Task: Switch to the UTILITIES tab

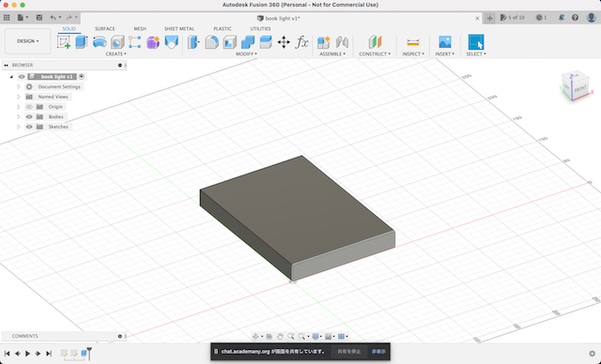Action: pos(261,29)
